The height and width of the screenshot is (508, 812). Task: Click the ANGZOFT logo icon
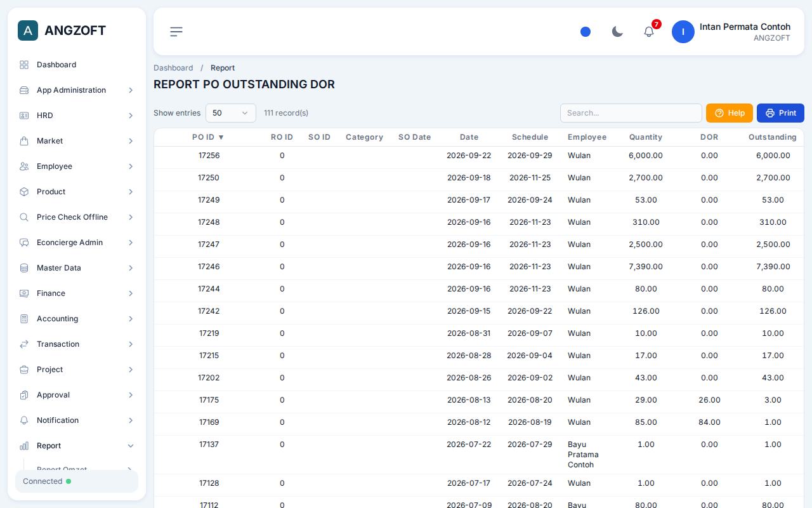click(28, 30)
